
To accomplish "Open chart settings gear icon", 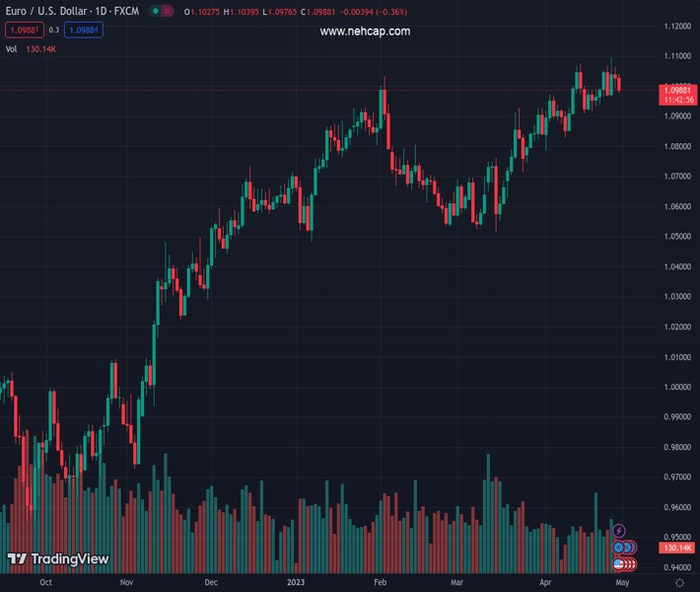I will pos(679,582).
